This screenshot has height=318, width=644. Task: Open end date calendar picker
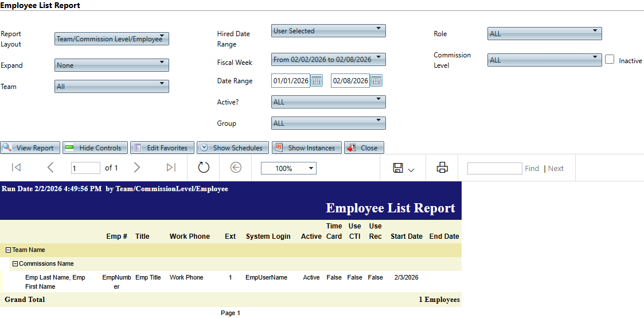(376, 81)
